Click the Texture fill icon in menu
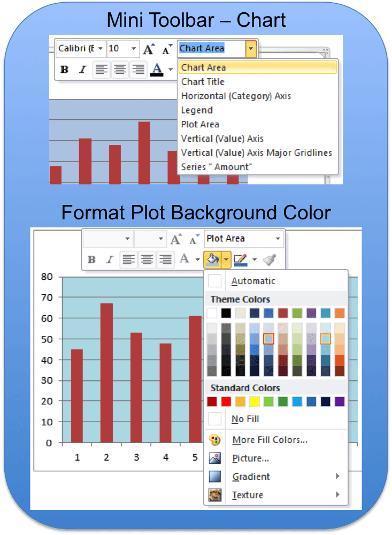Image resolution: width=392 pixels, height=535 pixels. click(215, 495)
